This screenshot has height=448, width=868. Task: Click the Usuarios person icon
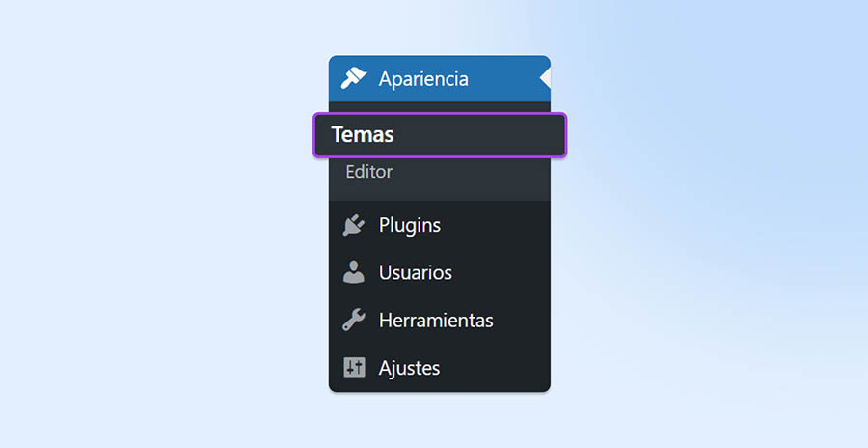354,272
